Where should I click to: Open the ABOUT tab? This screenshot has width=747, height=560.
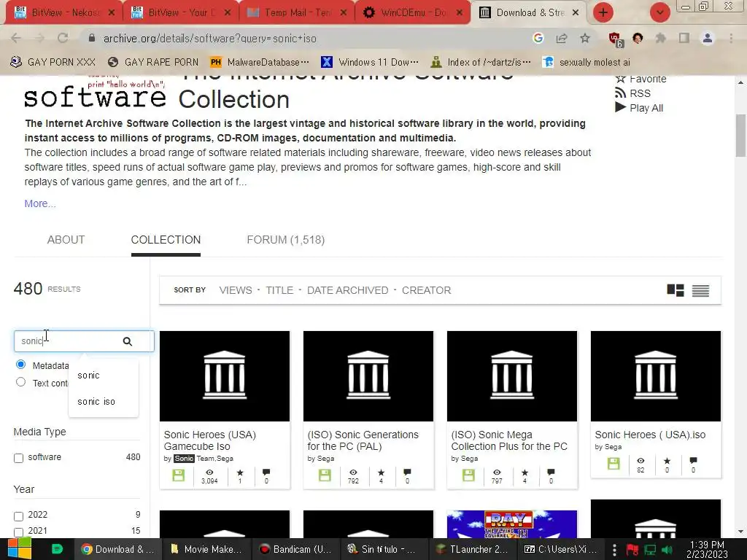pyautogui.click(x=66, y=239)
